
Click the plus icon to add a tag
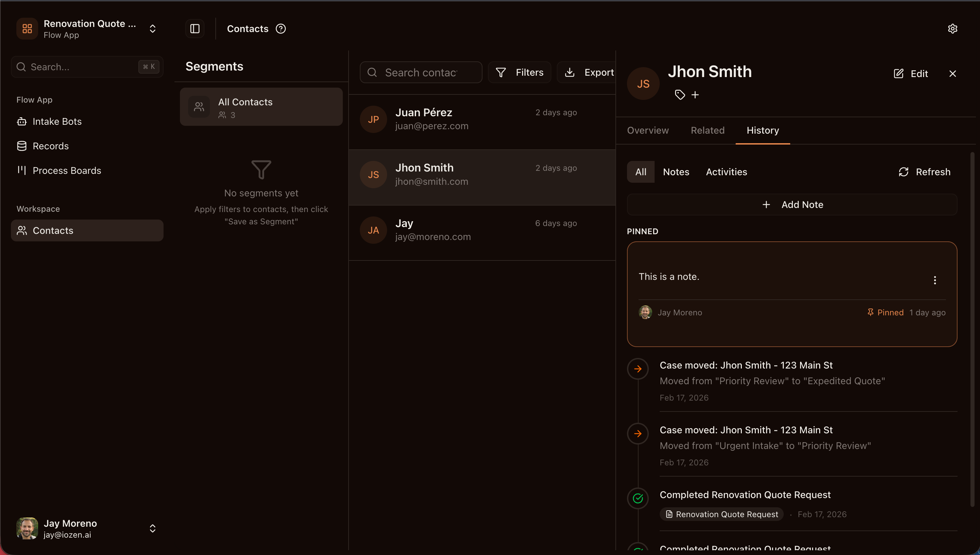tap(695, 94)
